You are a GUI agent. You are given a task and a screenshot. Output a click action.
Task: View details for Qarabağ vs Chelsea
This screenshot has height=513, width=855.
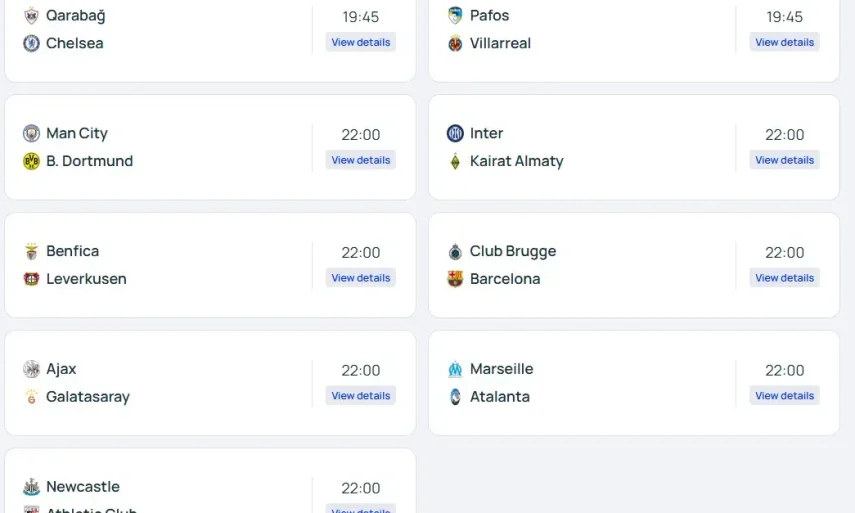[x=361, y=42]
